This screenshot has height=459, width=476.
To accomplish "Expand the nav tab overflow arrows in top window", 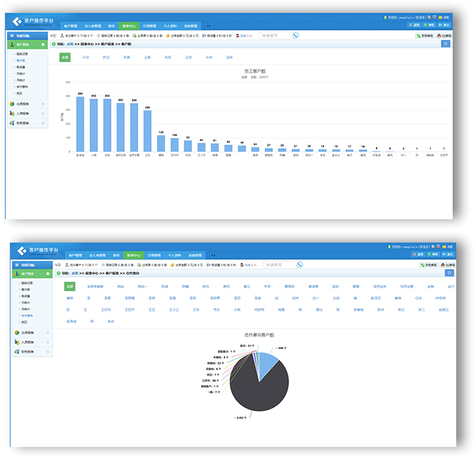I will [x=209, y=25].
